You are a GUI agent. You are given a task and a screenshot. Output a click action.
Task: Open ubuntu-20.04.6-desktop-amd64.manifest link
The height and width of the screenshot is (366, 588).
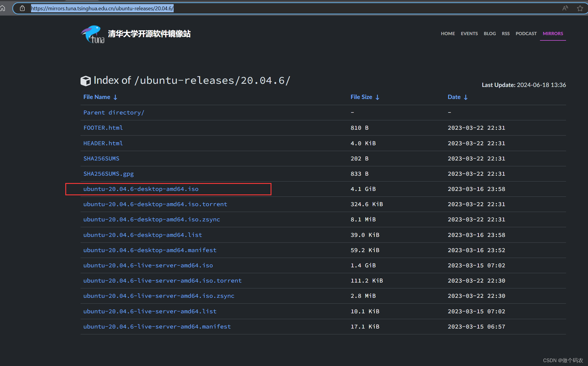coord(150,250)
